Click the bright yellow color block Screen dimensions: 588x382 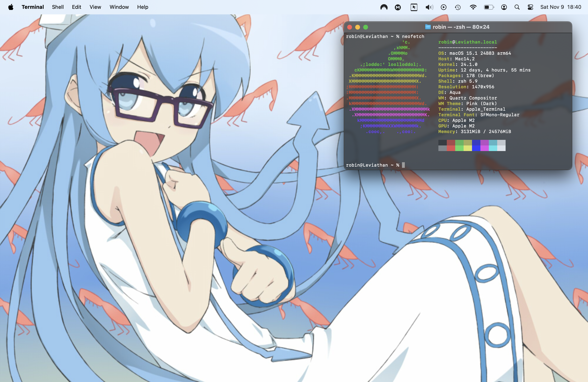[x=468, y=148]
